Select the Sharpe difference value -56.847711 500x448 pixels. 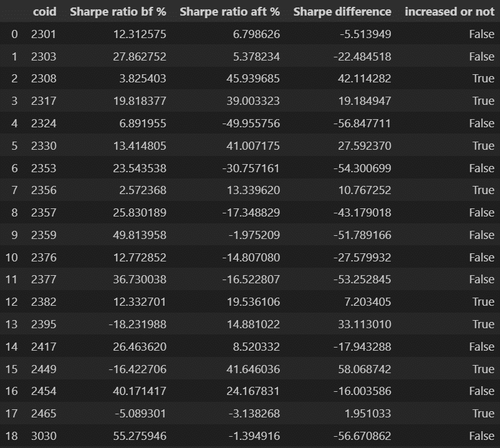(x=360, y=124)
